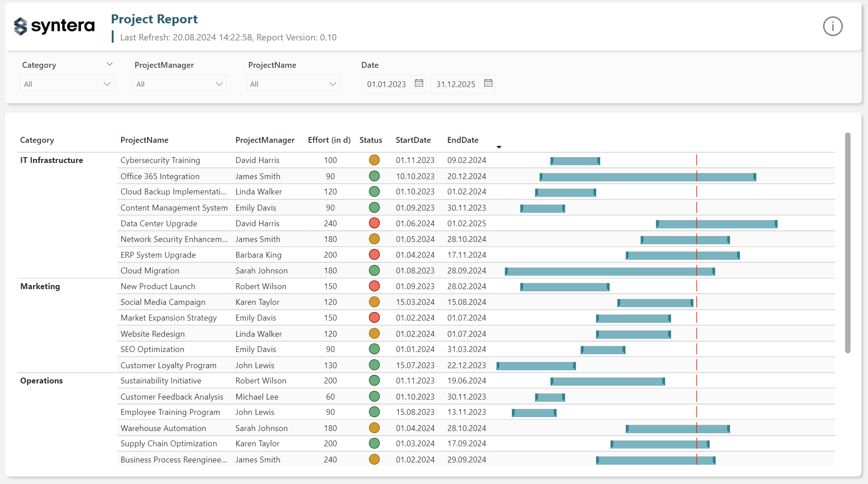
Task: Click the Gantt bar for ERP System Upgrade
Action: point(683,255)
